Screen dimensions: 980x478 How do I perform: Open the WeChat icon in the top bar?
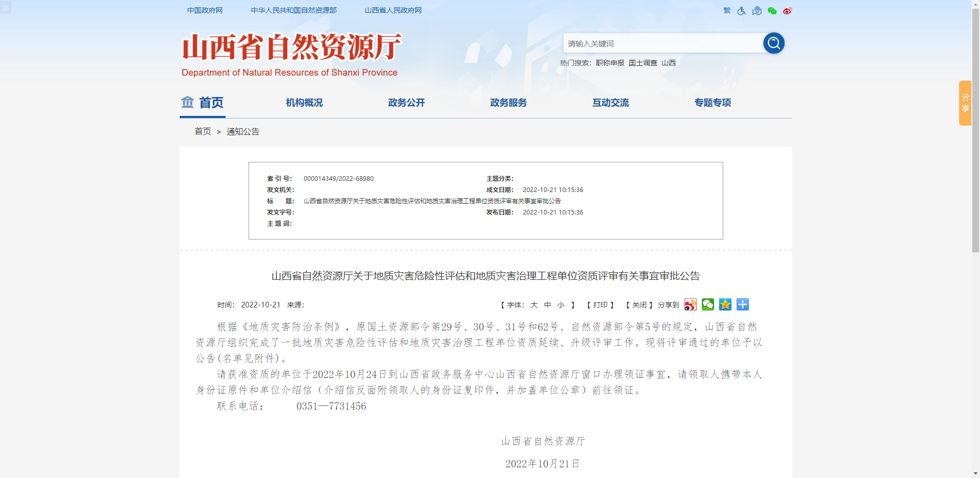772,10
